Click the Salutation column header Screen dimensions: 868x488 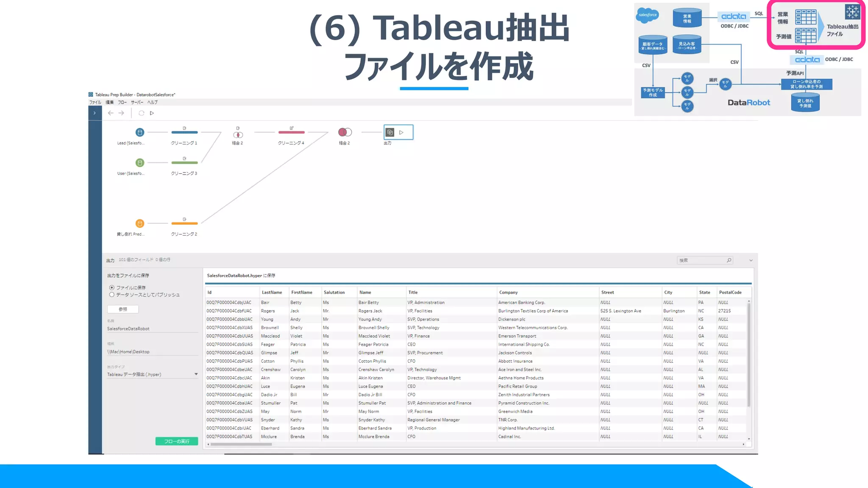coord(339,292)
